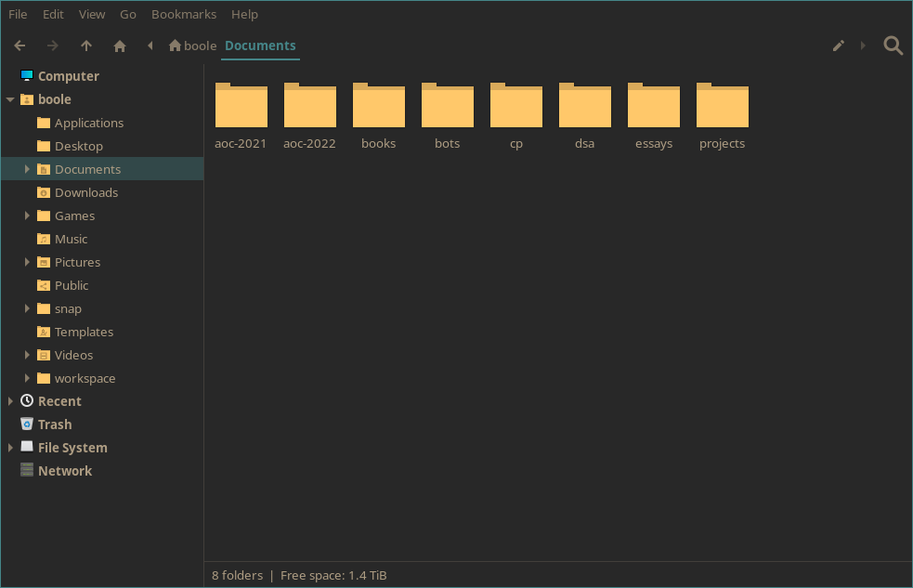
Task: Open the Templates folder
Action: point(82,332)
